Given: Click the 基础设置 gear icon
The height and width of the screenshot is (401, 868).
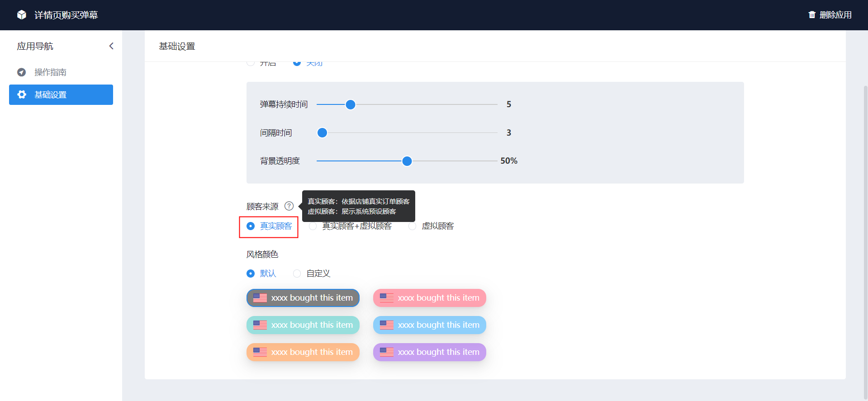Looking at the screenshot, I should point(22,94).
